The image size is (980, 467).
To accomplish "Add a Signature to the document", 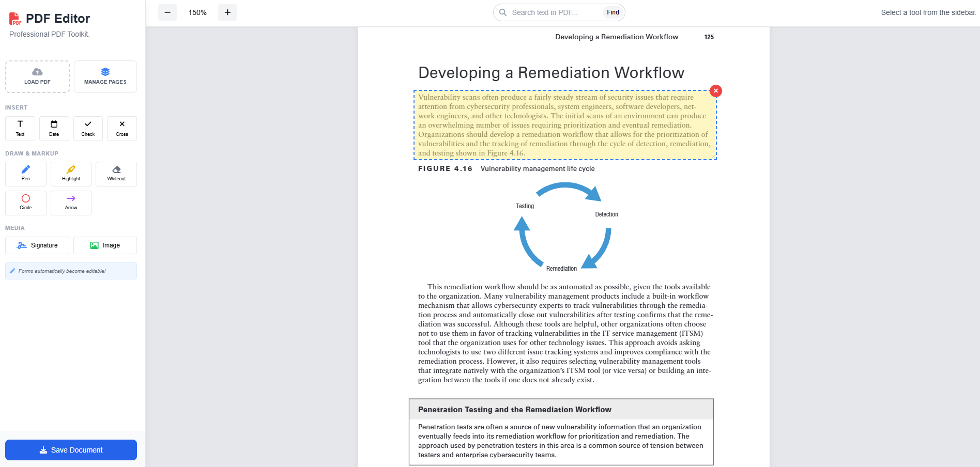I will click(x=37, y=245).
